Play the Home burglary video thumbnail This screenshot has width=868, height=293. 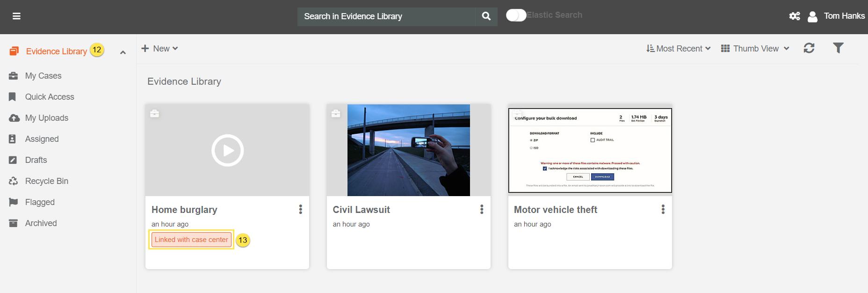tap(227, 150)
